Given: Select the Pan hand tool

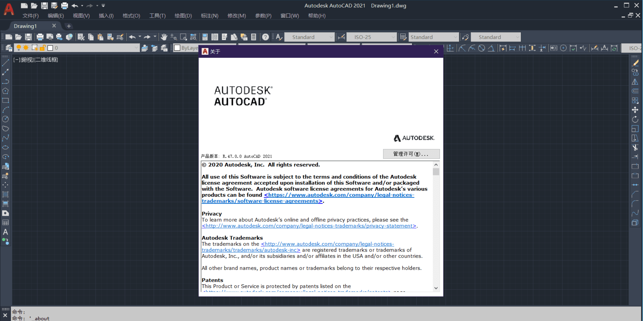Looking at the screenshot, I should pyautogui.click(x=164, y=37).
